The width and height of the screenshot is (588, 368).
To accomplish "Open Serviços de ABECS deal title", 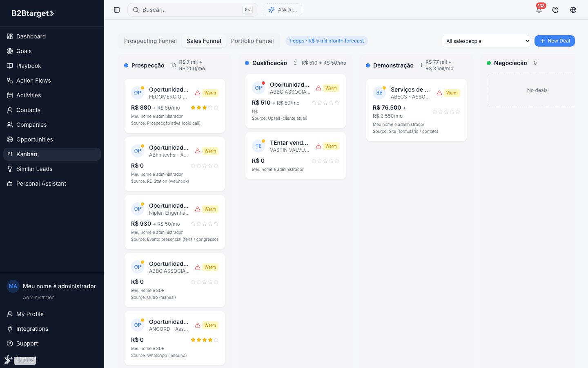I will 410,90.
